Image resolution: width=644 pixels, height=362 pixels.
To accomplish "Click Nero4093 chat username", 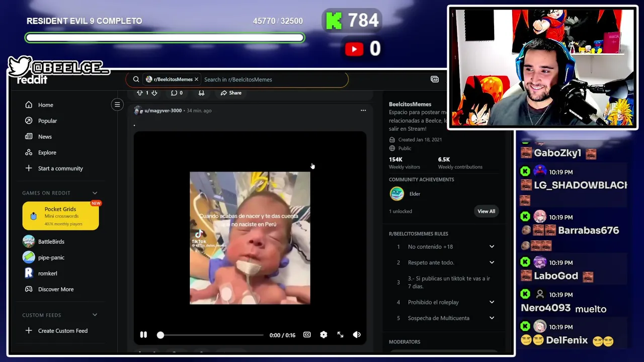I will (545, 308).
